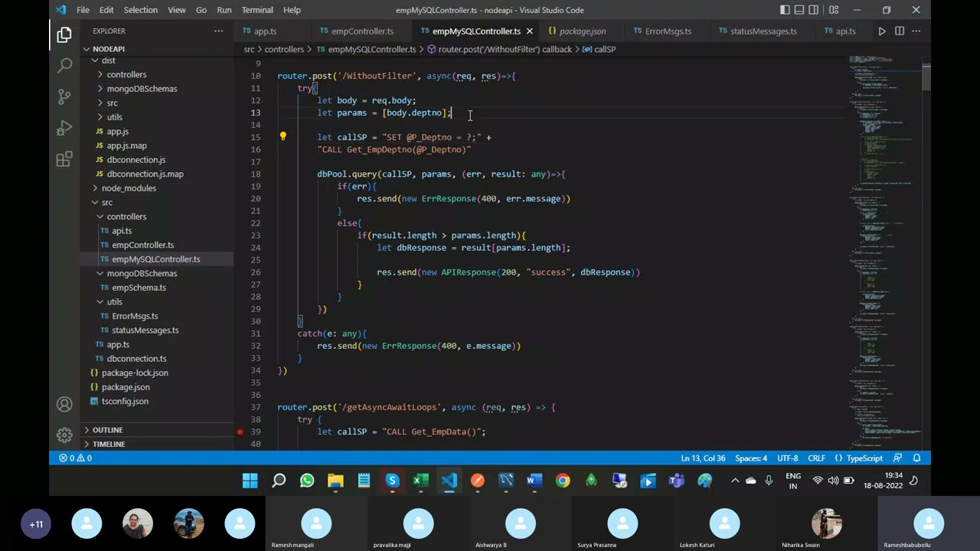Open tsconfig.json in the Explorer
This screenshot has width=980, height=551.
coord(125,401)
